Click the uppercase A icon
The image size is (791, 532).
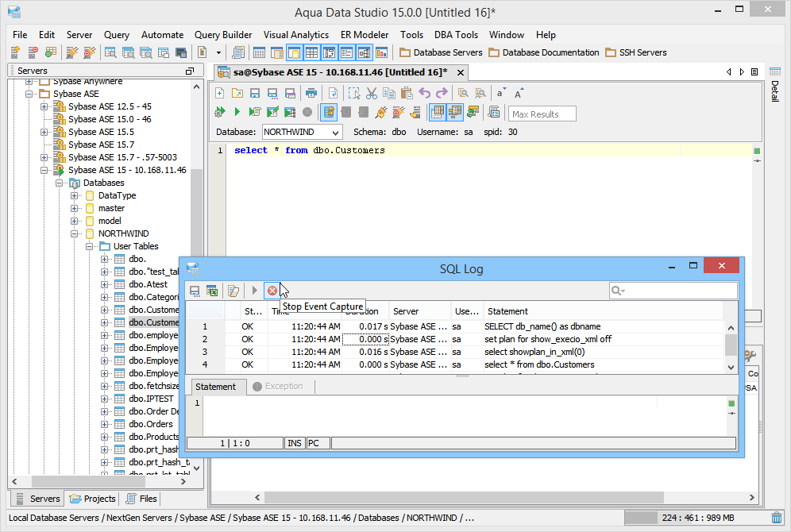[519, 93]
